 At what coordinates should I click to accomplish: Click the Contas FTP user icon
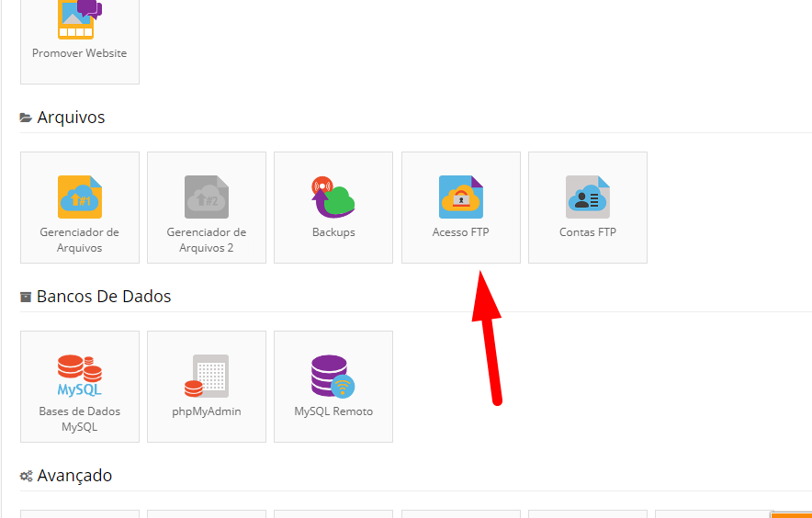pyautogui.click(x=587, y=197)
